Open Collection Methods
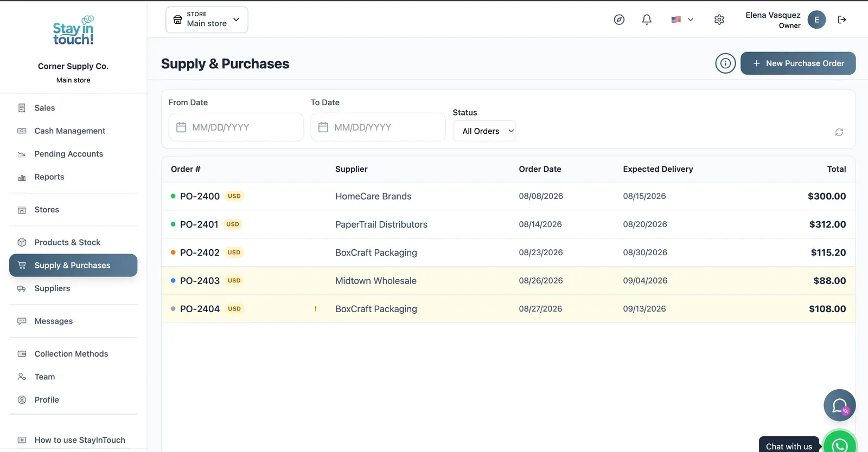 (73, 354)
